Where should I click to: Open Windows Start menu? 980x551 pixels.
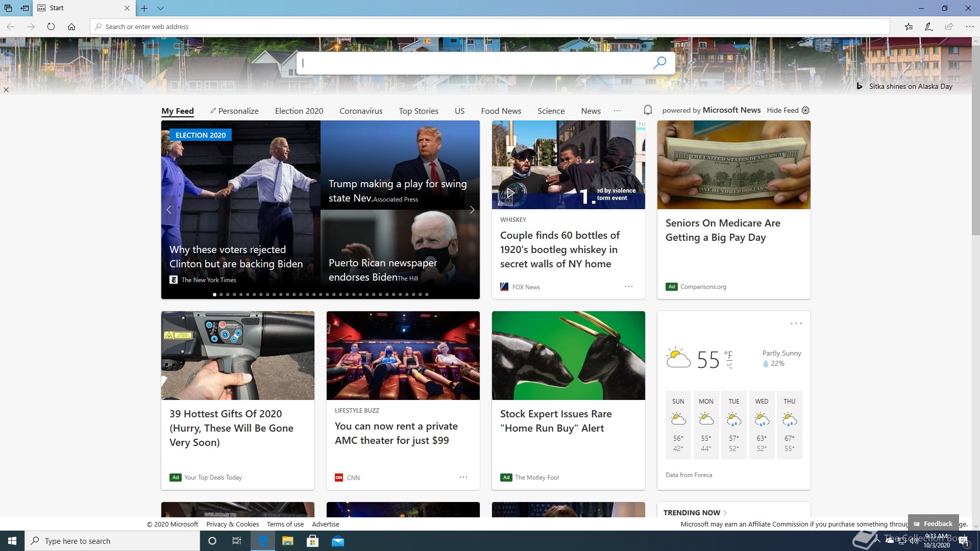[x=12, y=541]
